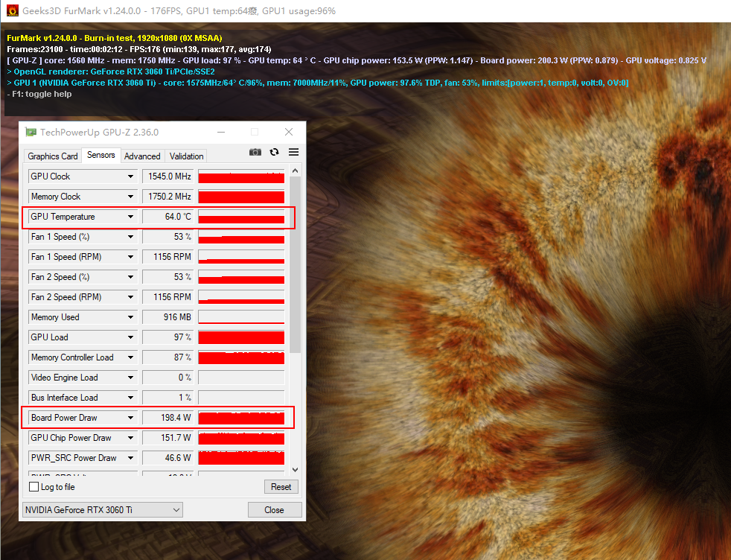Open the Video Engine Load dropdown

130,378
